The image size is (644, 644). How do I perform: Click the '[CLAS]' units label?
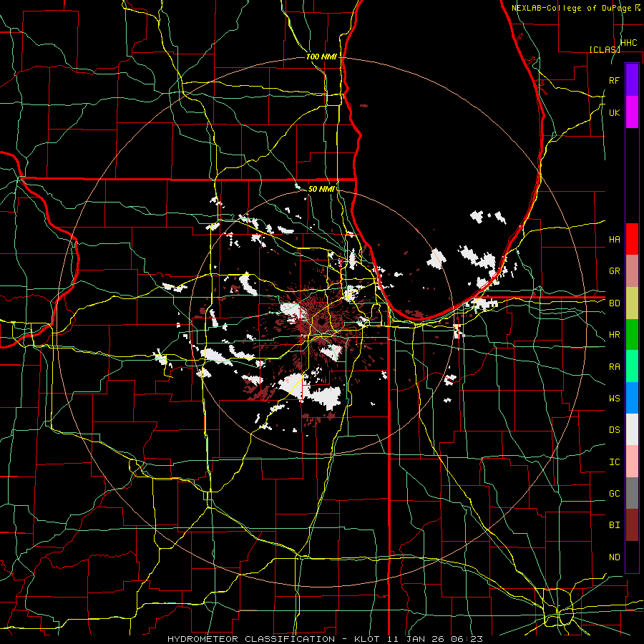[x=605, y=49]
